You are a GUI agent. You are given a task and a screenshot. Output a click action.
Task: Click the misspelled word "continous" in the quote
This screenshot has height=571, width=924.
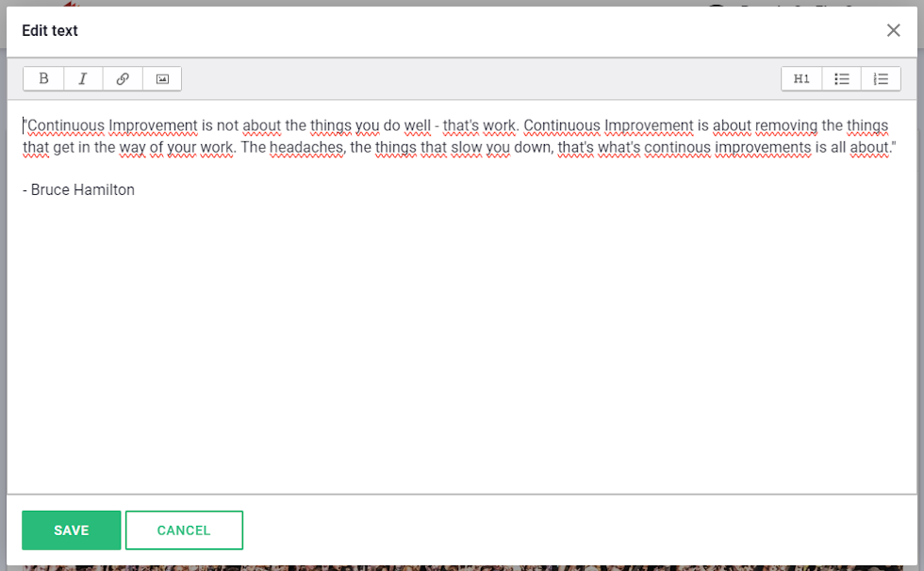tap(677, 147)
